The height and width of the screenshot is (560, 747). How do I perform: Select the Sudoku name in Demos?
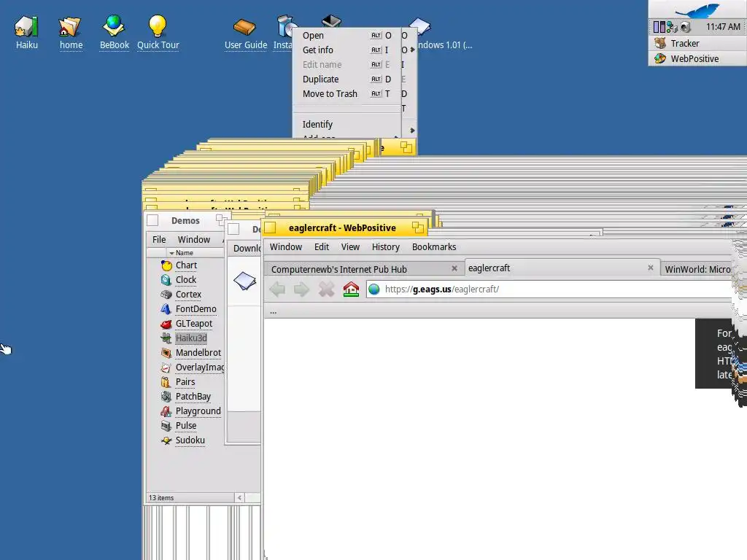click(190, 440)
